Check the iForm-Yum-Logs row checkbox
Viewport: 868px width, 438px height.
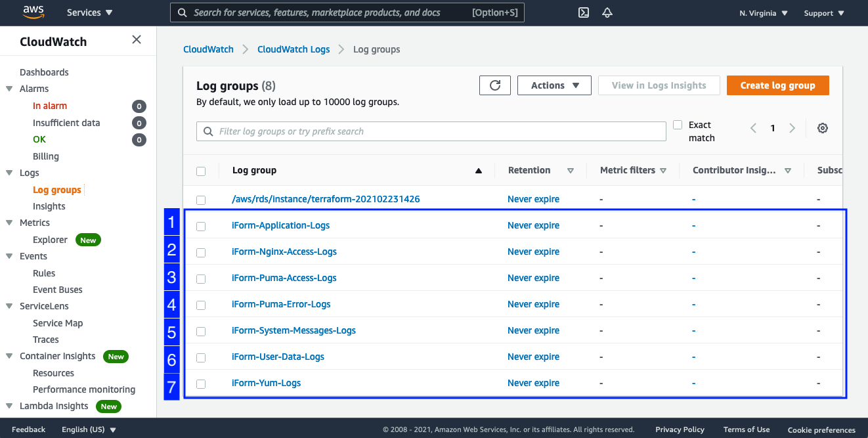[201, 383]
